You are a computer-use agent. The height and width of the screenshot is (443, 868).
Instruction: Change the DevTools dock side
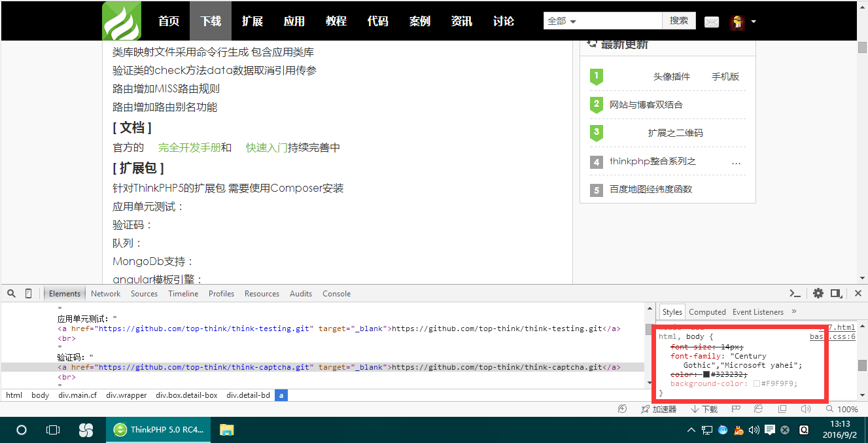(836, 293)
